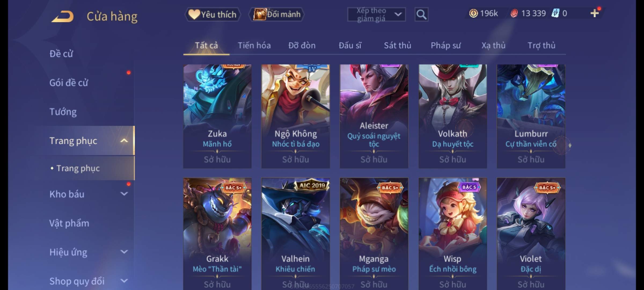This screenshot has height=290, width=644.
Task: Click the blue voucher currency icon
Action: (x=555, y=13)
